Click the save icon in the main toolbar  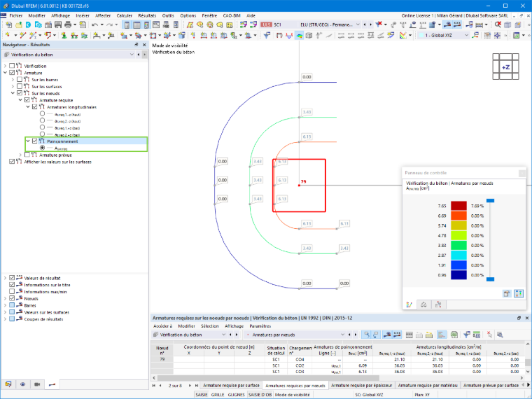58,24
